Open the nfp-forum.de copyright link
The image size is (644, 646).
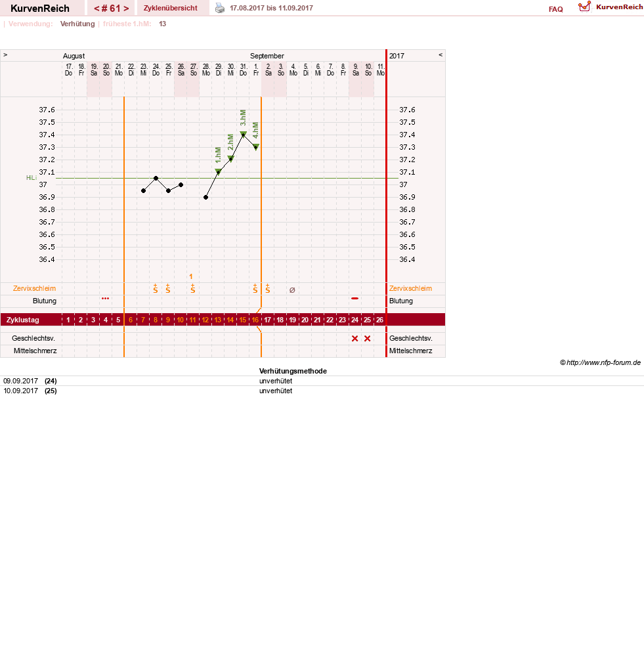[x=600, y=362]
